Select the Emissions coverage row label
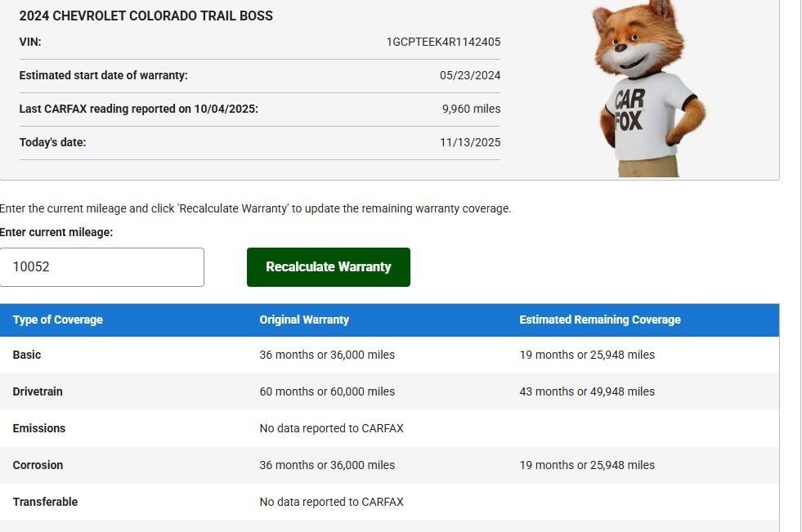The height and width of the screenshot is (532, 802). pos(39,428)
